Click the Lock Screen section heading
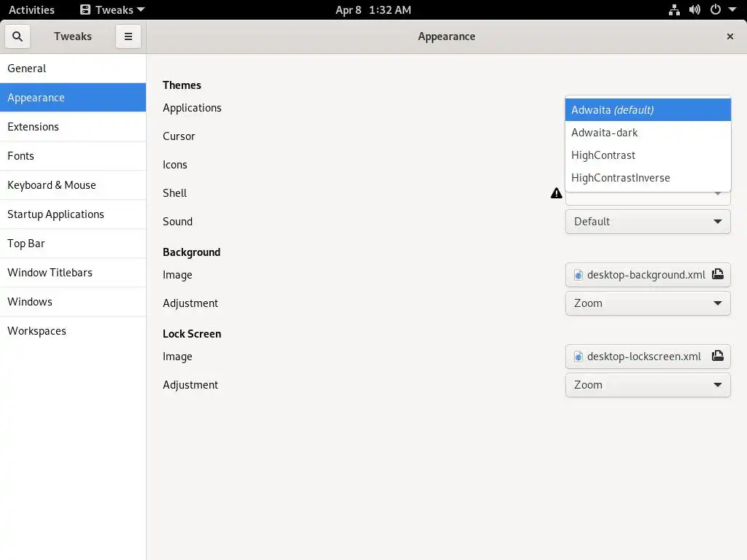The width and height of the screenshot is (747, 560). pos(192,334)
